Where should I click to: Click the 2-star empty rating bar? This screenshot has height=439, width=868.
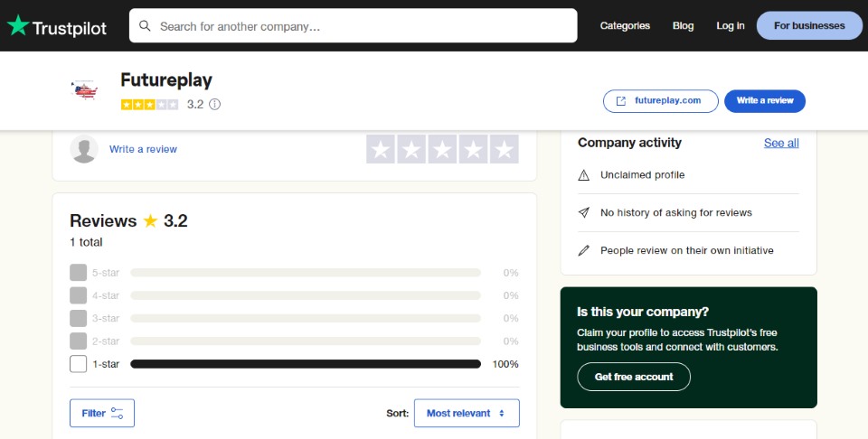point(306,341)
